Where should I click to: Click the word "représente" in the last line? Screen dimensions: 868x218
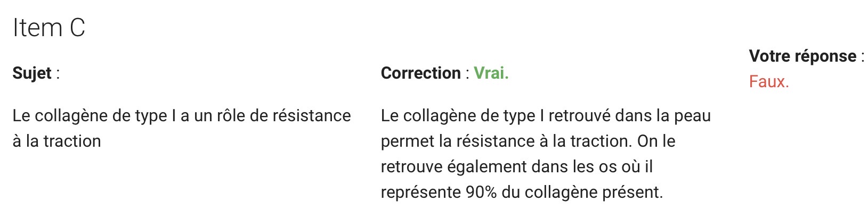click(x=420, y=192)
